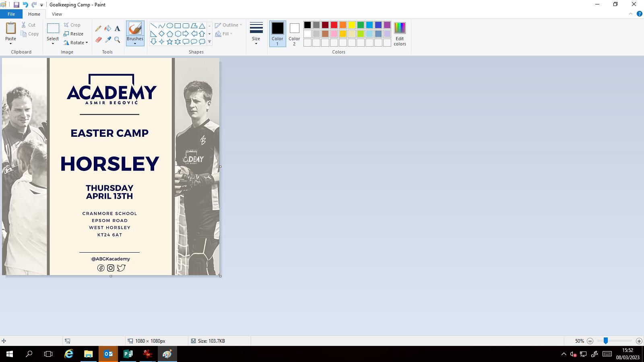Screen dimensions: 644x362
Task: Open the Rotate dropdown menu
Action: click(76, 43)
